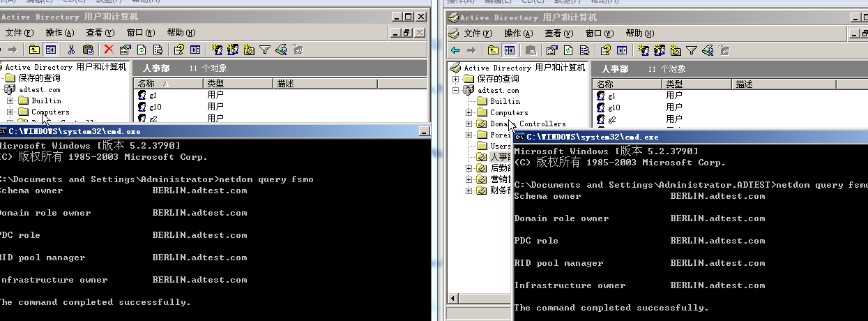
Task: Click Back arrow in right window toolbar
Action: coord(455,50)
